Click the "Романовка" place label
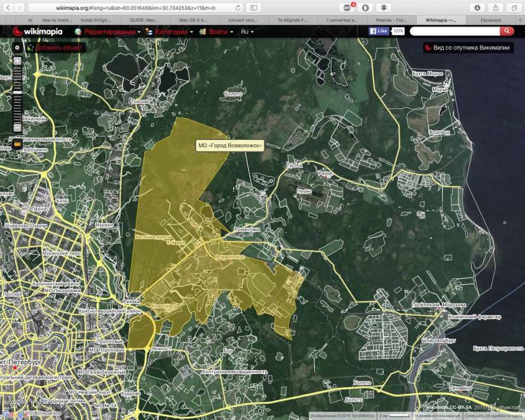Image resolution: width=525 pixels, height=420 pixels. [247, 230]
